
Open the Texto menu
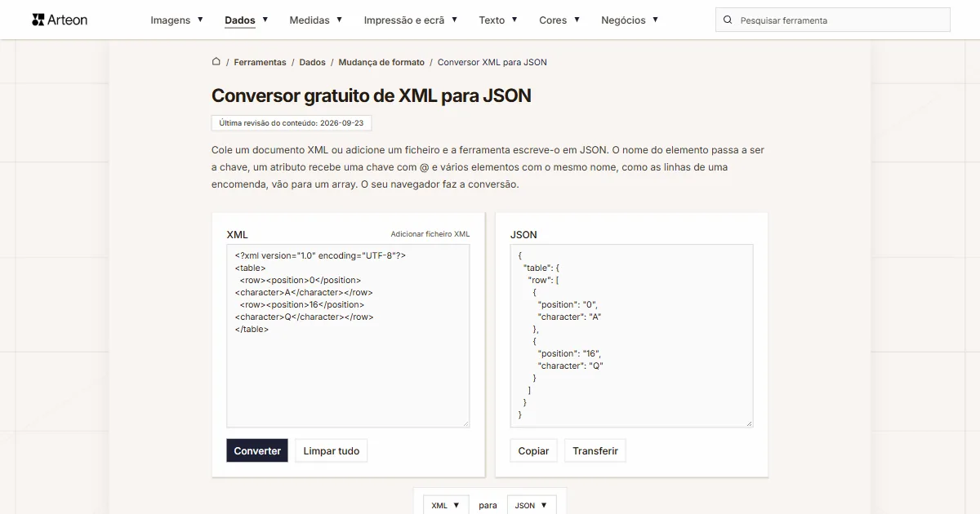(492, 20)
